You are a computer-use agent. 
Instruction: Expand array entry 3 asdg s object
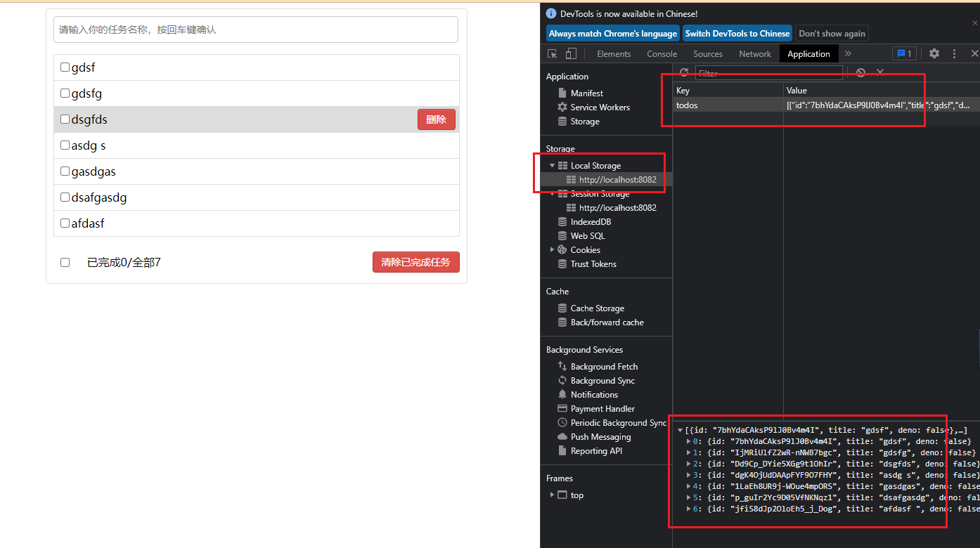tap(688, 475)
